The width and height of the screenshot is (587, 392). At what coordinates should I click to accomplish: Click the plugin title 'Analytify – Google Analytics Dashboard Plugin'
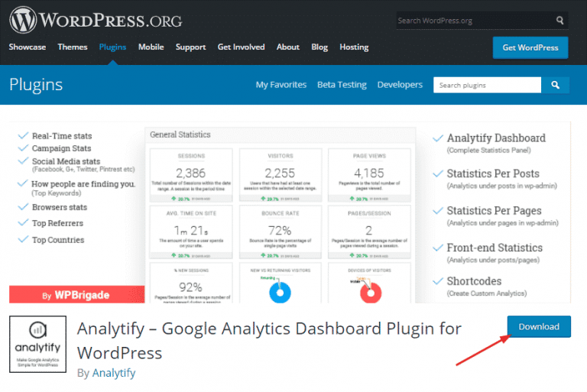(269, 341)
